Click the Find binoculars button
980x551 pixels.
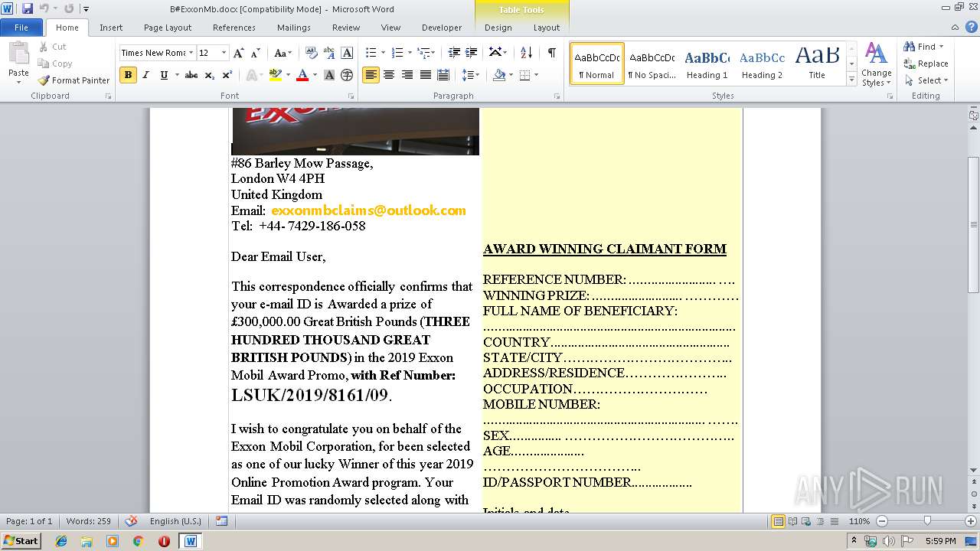(920, 47)
